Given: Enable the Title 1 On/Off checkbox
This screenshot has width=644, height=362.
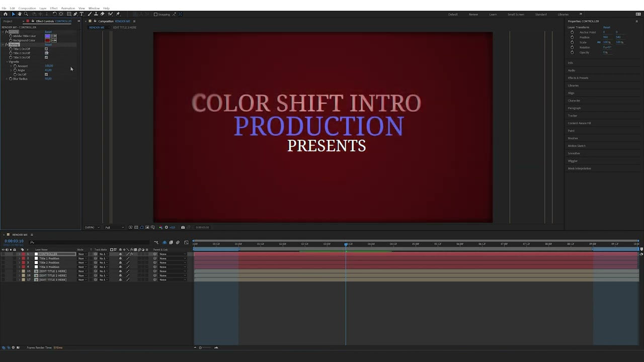Looking at the screenshot, I should (46, 49).
